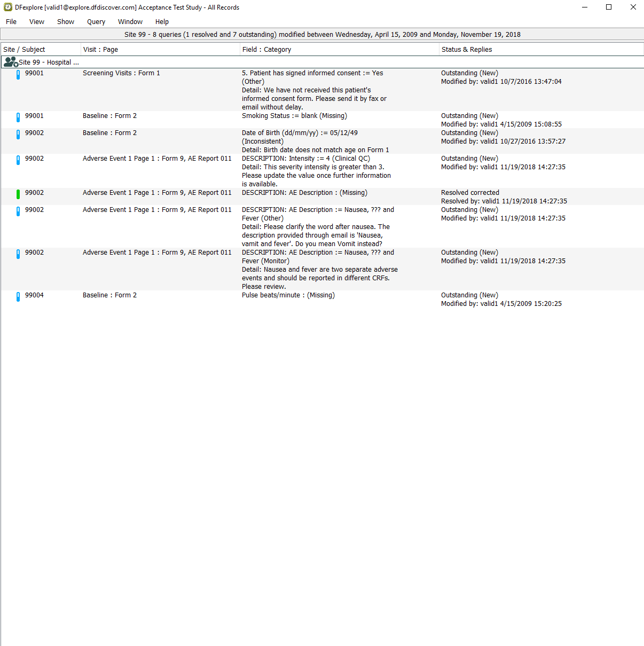The width and height of the screenshot is (644, 646).
Task: Select the Resolved corrected status entry
Action: (470, 193)
